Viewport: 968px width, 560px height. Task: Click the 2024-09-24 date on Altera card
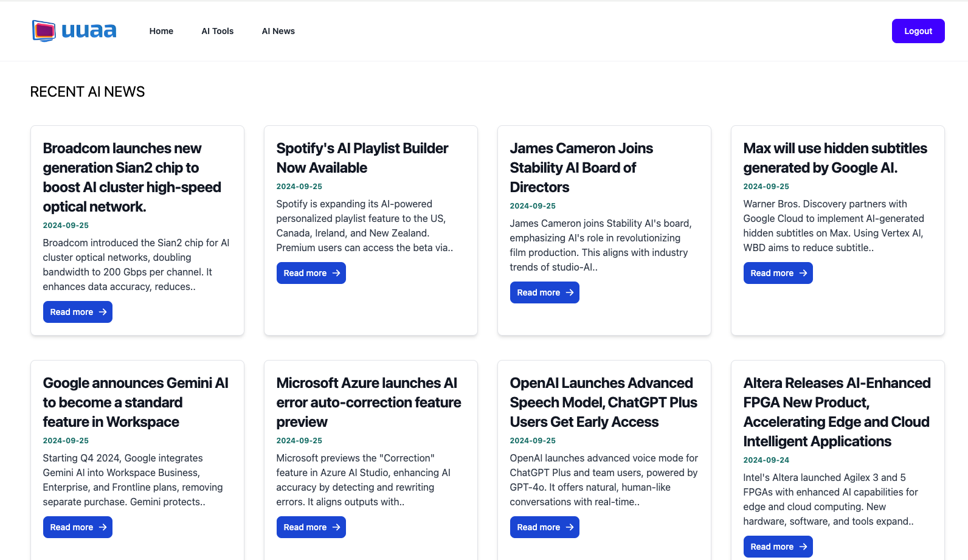(766, 460)
